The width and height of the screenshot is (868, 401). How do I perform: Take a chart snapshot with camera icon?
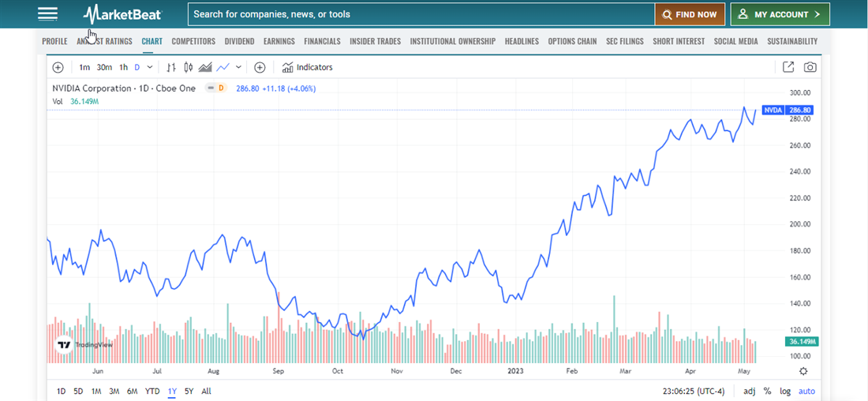click(x=810, y=67)
